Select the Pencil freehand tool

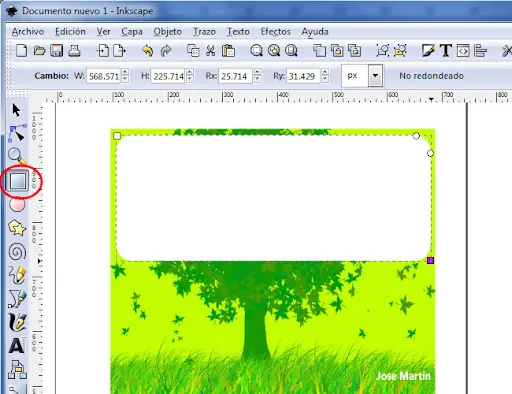tap(17, 275)
